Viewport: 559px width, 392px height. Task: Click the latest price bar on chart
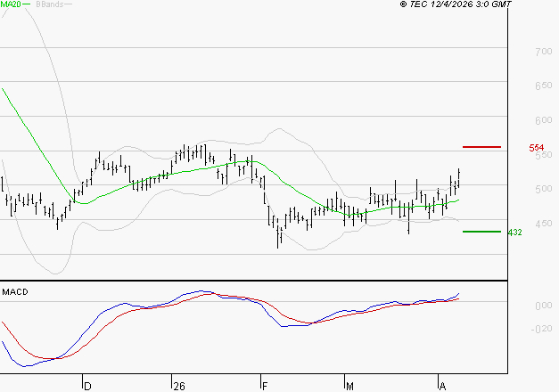(x=459, y=177)
